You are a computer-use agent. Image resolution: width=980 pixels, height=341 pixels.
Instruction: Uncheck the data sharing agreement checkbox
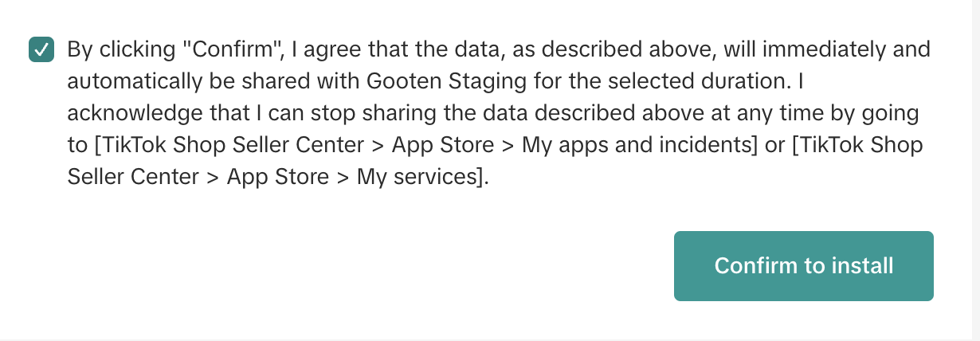point(41,49)
